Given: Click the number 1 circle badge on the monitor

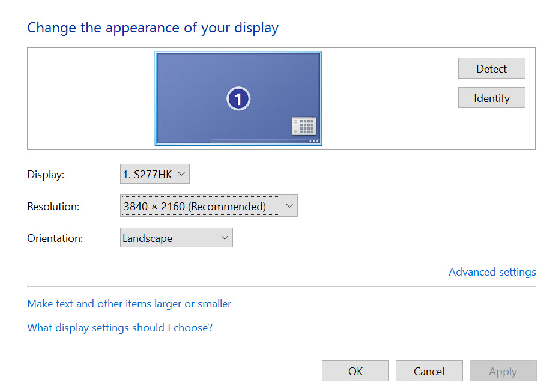Looking at the screenshot, I should click(238, 99).
